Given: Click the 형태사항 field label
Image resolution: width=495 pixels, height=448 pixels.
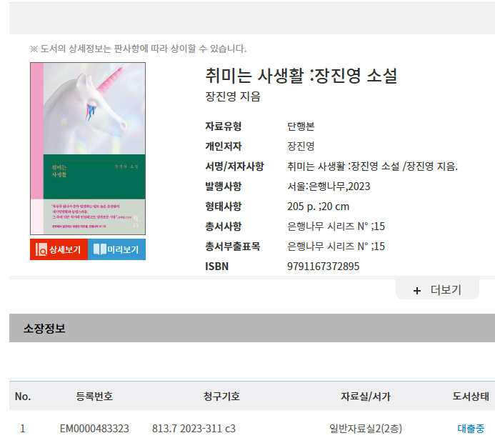Looking at the screenshot, I should coord(223,206).
